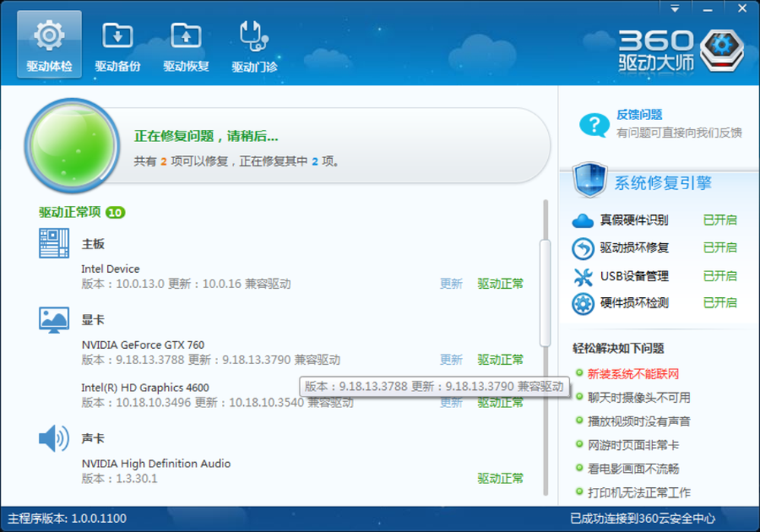Click the question mark feedback bubble icon
The image size is (760, 532).
click(594, 125)
